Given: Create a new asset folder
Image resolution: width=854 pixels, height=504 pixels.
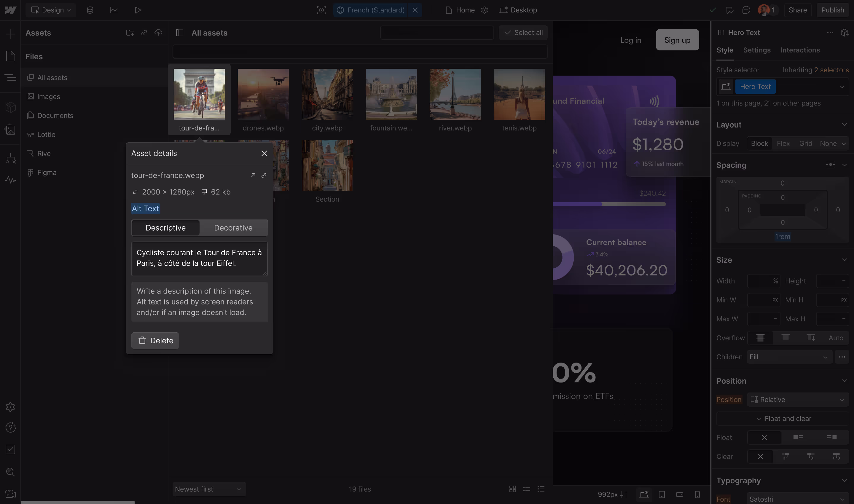Looking at the screenshot, I should click(130, 33).
